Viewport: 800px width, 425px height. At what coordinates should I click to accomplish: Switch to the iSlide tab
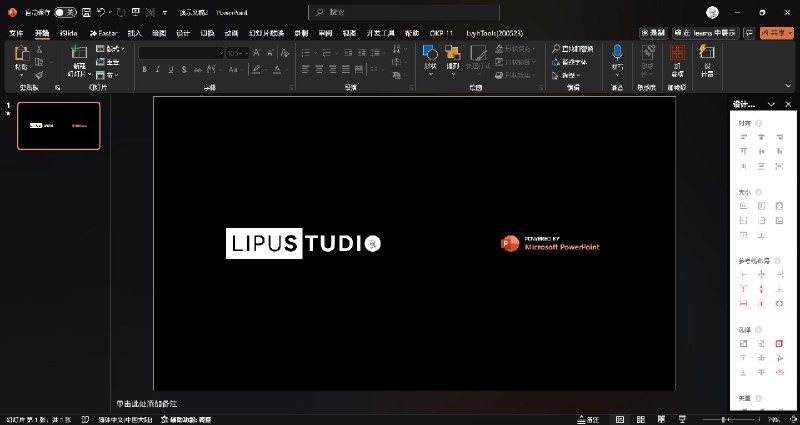click(69, 33)
